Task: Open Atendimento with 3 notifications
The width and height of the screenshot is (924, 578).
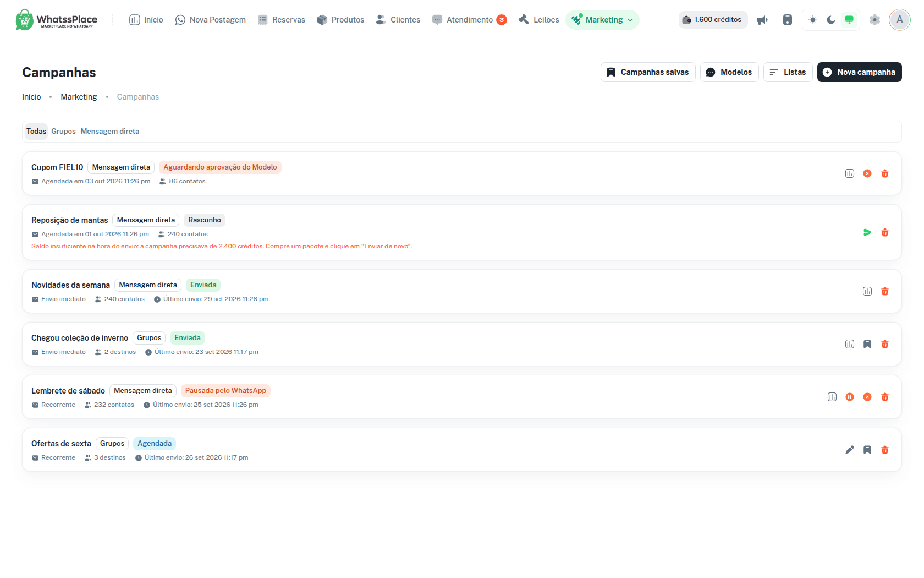Action: click(470, 20)
